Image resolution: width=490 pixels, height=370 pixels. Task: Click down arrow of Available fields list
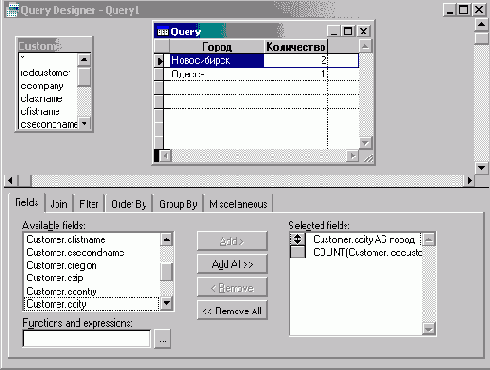(x=166, y=303)
